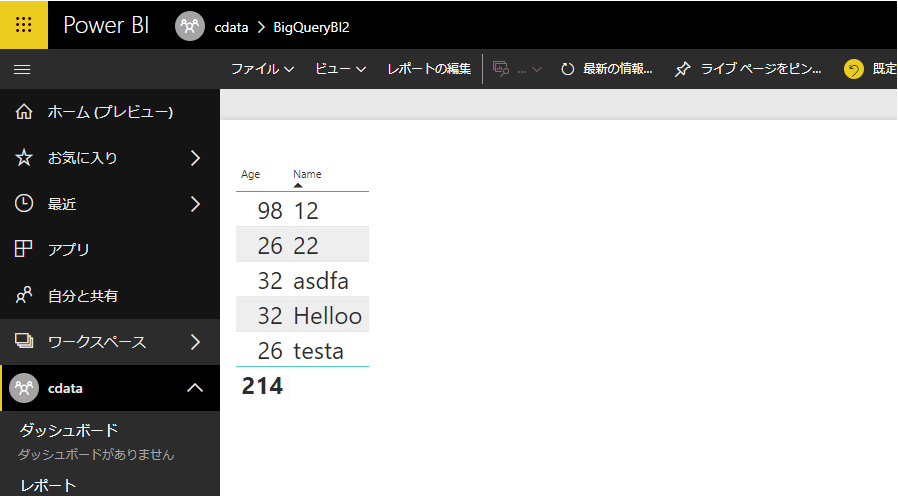This screenshot has height=496, width=898.
Task: Click the Shared with me person icon
Action: click(23, 296)
